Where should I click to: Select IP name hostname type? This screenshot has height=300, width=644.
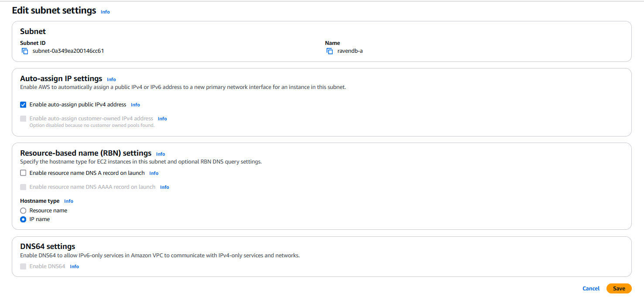pyautogui.click(x=23, y=219)
